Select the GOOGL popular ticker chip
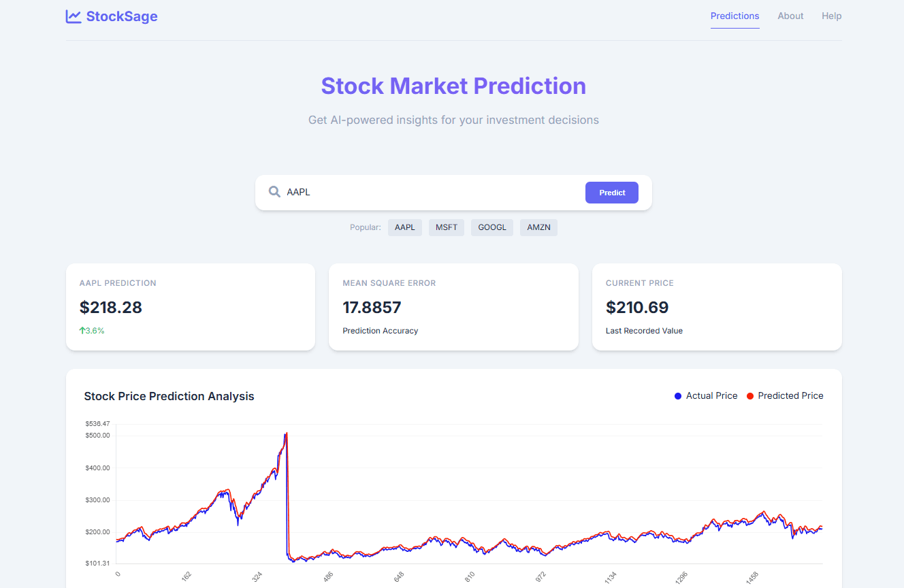Image resolution: width=904 pixels, height=588 pixels. [x=492, y=227]
